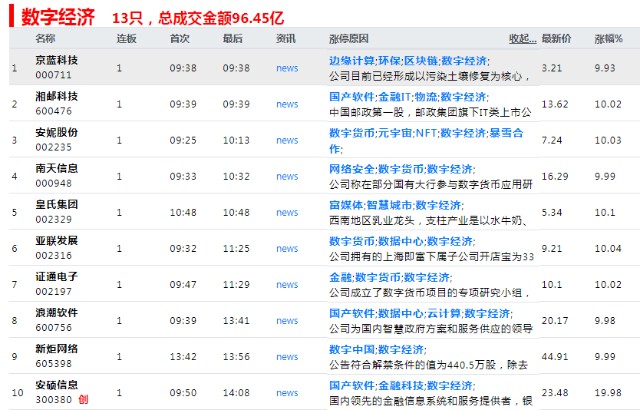Open news link for 安硕信息
The width and height of the screenshot is (640, 410).
click(287, 393)
